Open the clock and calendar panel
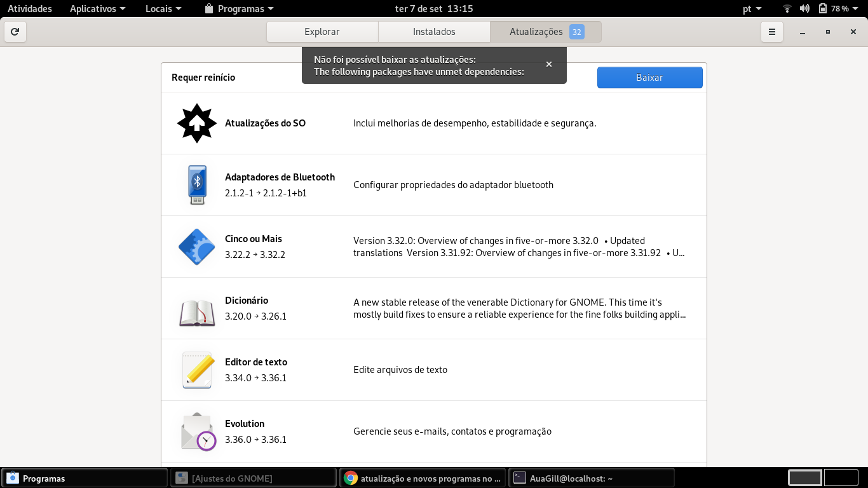This screenshot has width=868, height=488. coord(434,9)
